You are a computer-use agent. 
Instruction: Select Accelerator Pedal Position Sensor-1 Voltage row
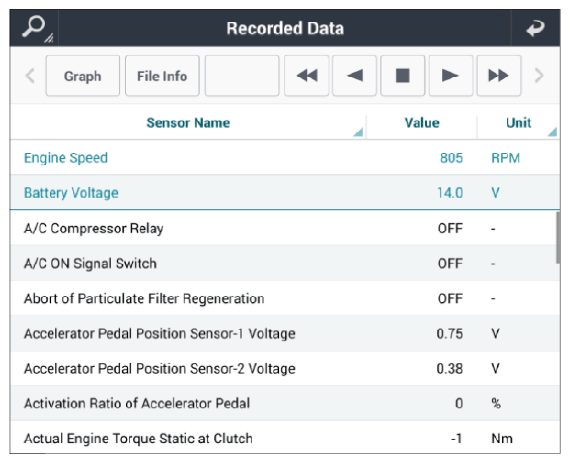point(285,334)
